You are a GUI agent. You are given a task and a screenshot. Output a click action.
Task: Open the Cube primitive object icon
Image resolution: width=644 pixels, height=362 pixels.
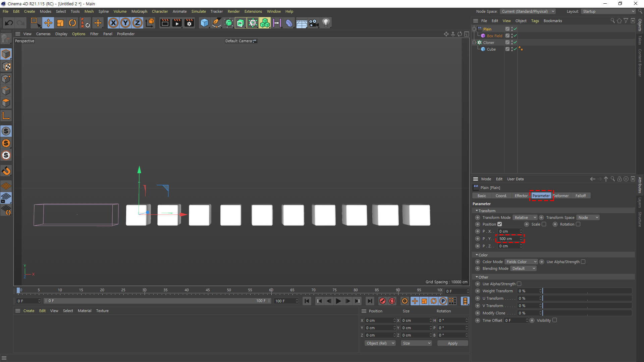coord(204,23)
